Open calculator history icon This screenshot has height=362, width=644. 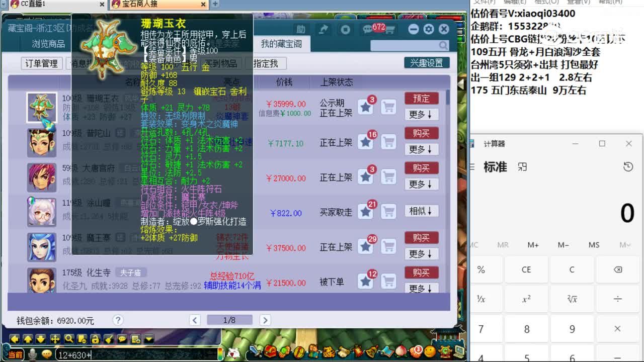[x=628, y=167]
